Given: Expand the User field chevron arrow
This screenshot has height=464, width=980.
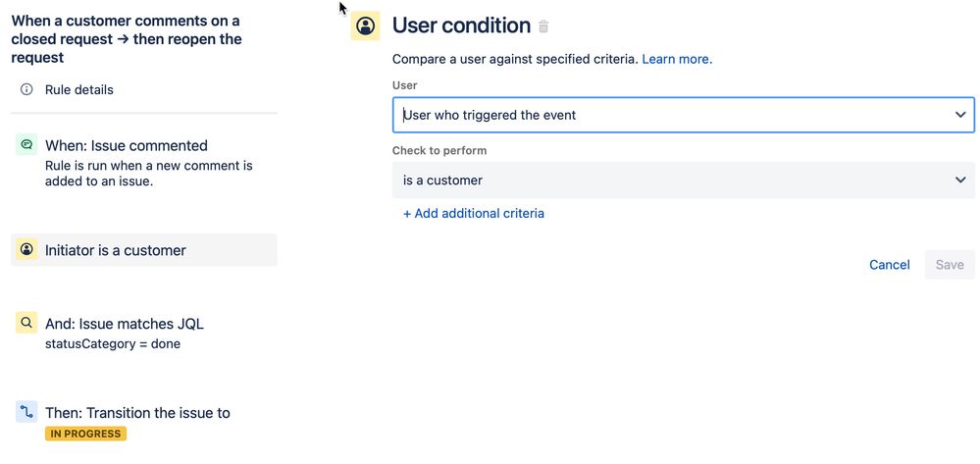Looking at the screenshot, I should tap(960, 115).
